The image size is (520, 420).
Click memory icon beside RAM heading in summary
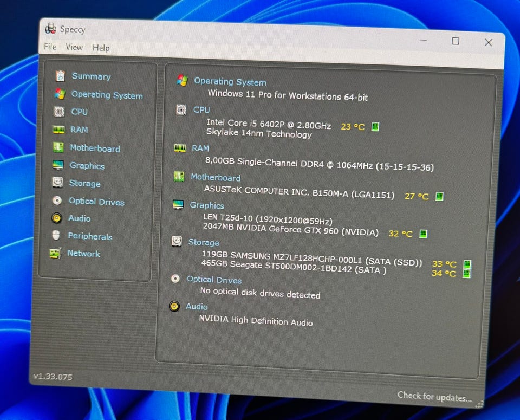180,147
